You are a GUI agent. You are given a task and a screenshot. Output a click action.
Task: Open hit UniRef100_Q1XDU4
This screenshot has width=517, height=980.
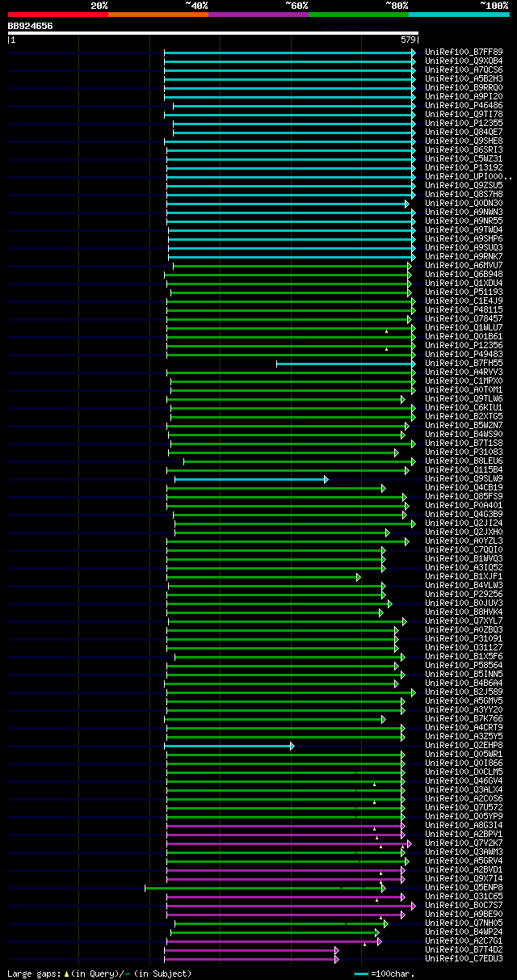coord(464,284)
